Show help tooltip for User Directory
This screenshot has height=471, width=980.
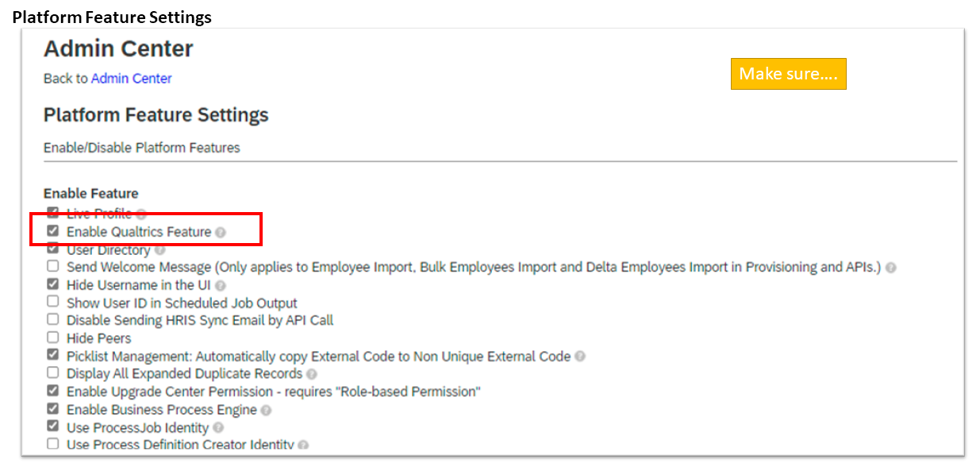pos(159,250)
